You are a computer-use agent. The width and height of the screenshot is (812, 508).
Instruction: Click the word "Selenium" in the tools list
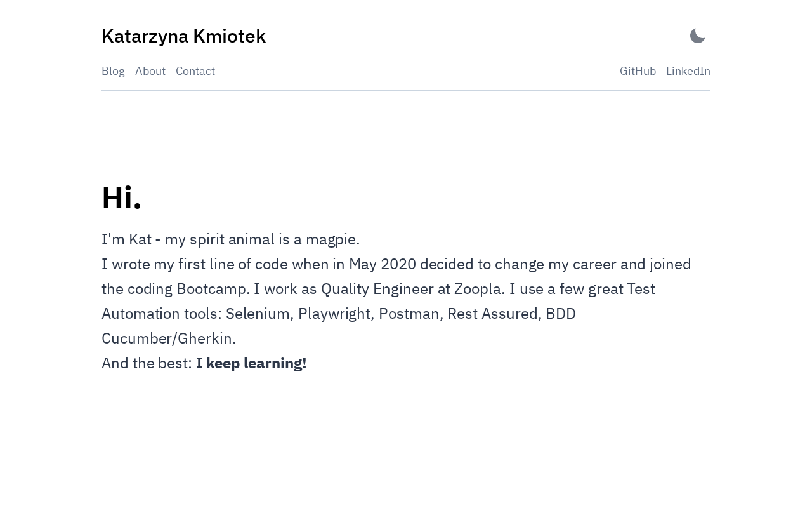coord(258,314)
